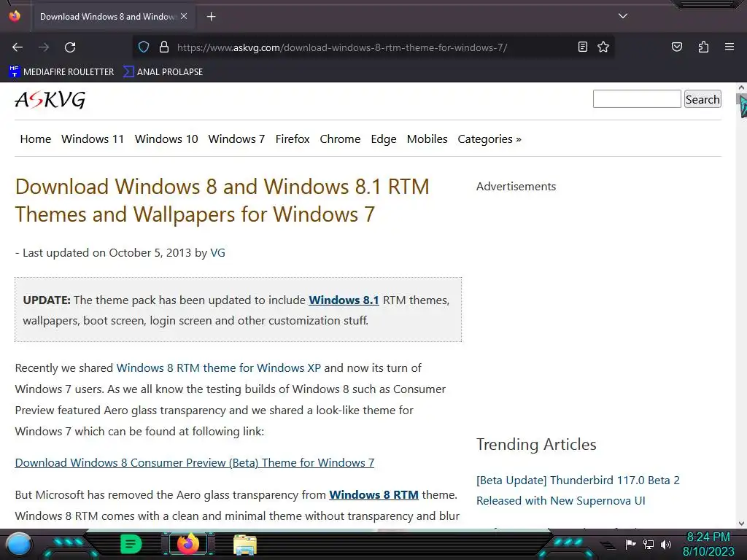Click the site search text field
The width and height of the screenshot is (747, 560).
click(x=637, y=99)
